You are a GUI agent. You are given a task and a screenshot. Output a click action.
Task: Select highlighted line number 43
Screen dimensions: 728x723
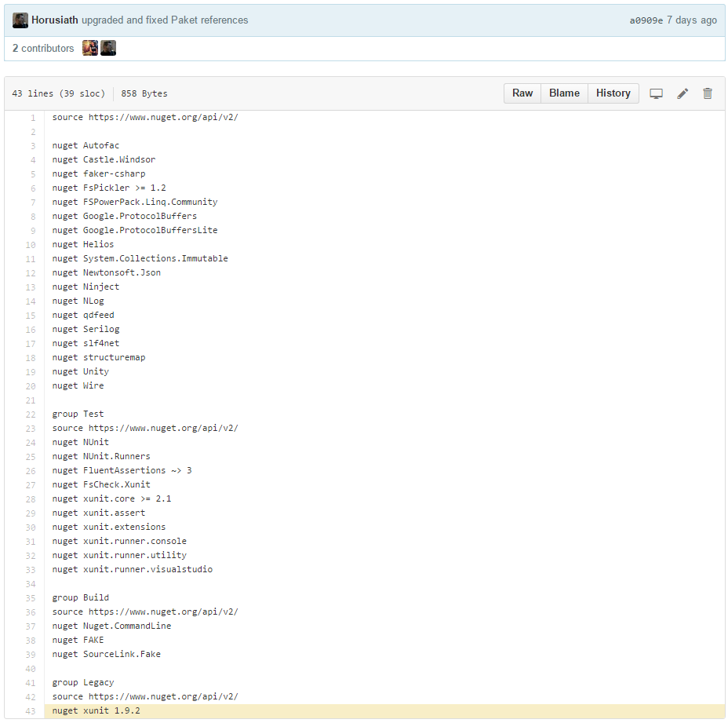click(x=31, y=711)
